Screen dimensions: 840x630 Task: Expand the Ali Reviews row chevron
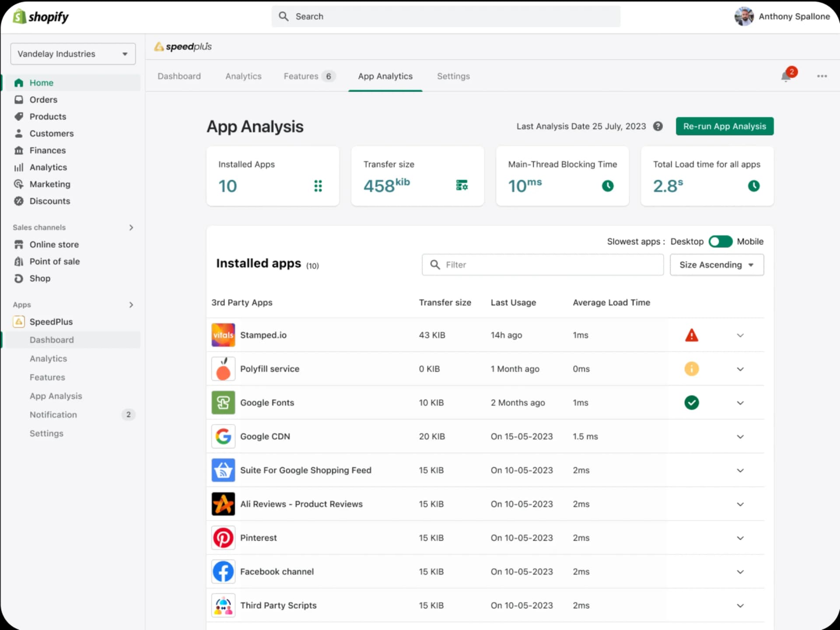(740, 504)
